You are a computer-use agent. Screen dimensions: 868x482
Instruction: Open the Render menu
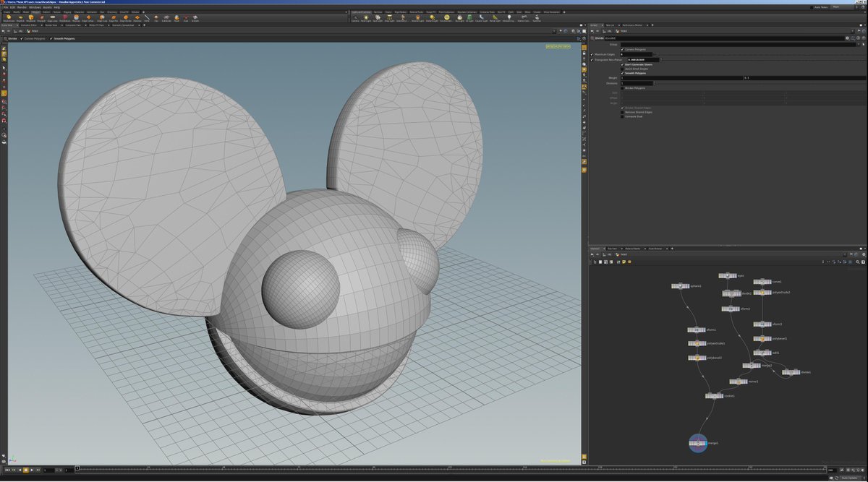click(x=22, y=7)
